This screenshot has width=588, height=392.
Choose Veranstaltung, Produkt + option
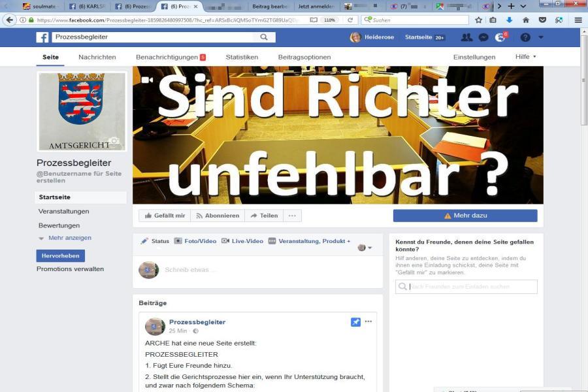pyautogui.click(x=310, y=241)
